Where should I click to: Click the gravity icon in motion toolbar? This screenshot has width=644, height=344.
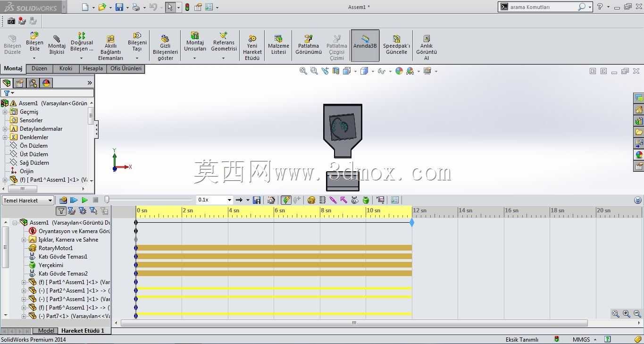click(x=366, y=200)
